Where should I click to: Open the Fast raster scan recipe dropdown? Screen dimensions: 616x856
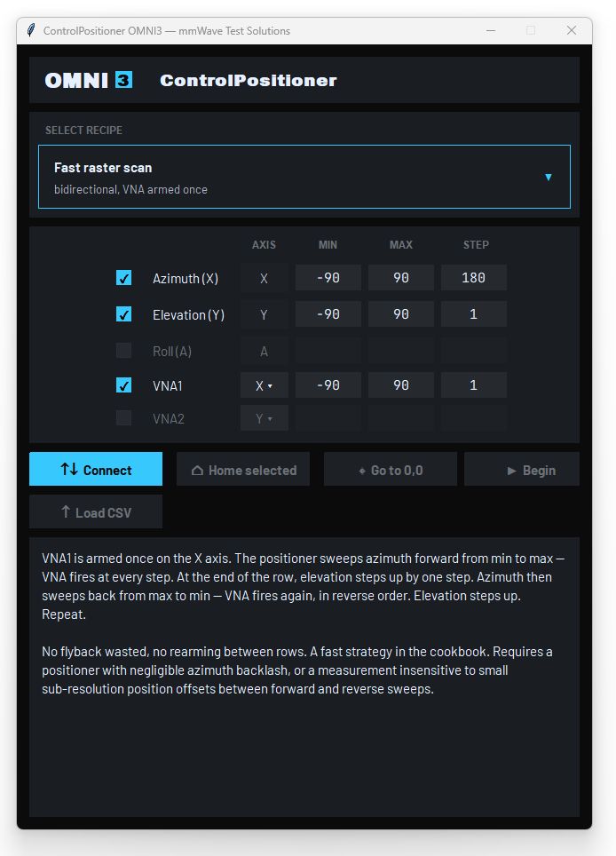tap(304, 177)
